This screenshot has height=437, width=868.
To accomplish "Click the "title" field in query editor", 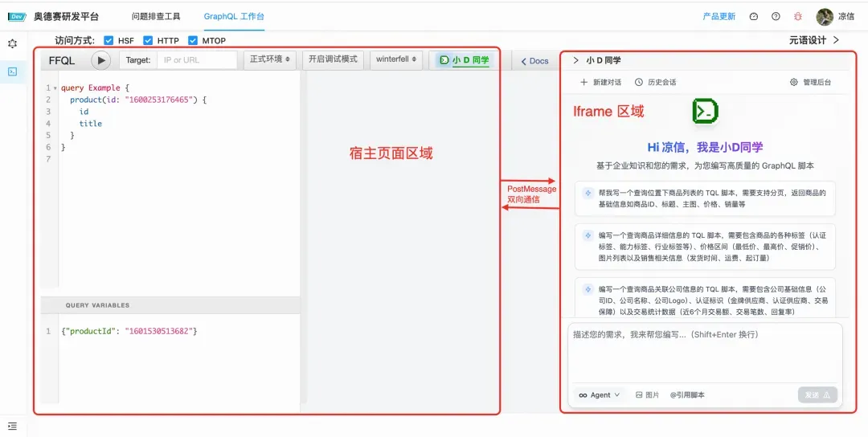I will pyautogui.click(x=90, y=124).
